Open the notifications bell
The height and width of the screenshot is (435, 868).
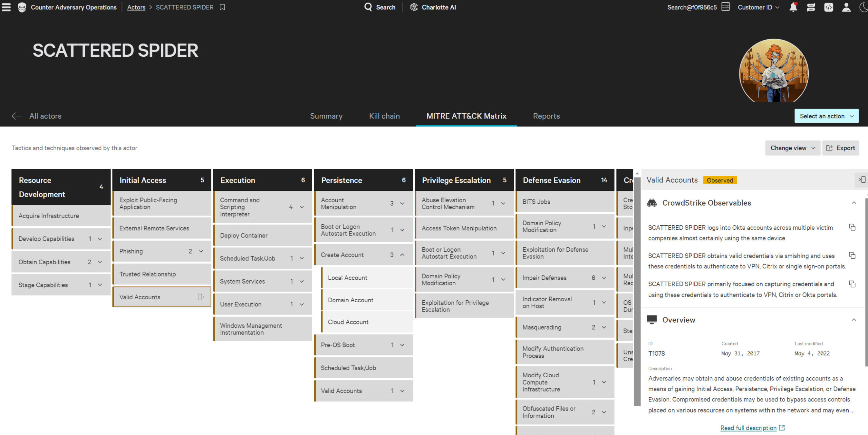click(793, 7)
